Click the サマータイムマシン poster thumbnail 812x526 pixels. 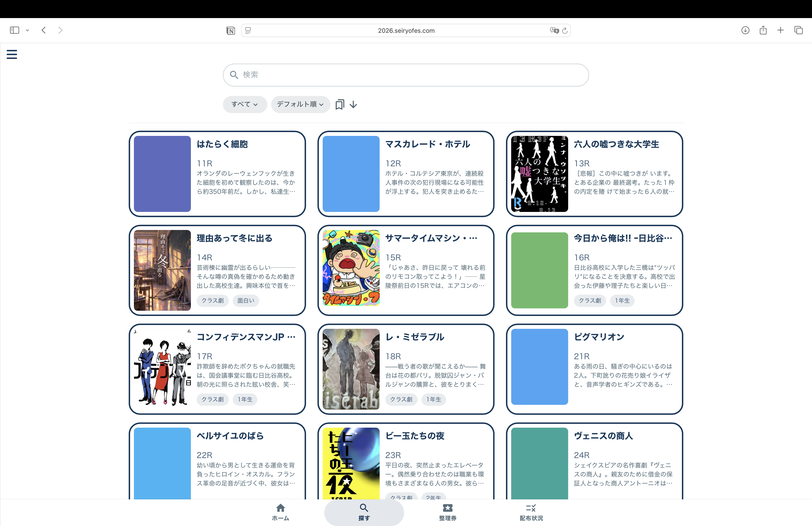(x=351, y=268)
